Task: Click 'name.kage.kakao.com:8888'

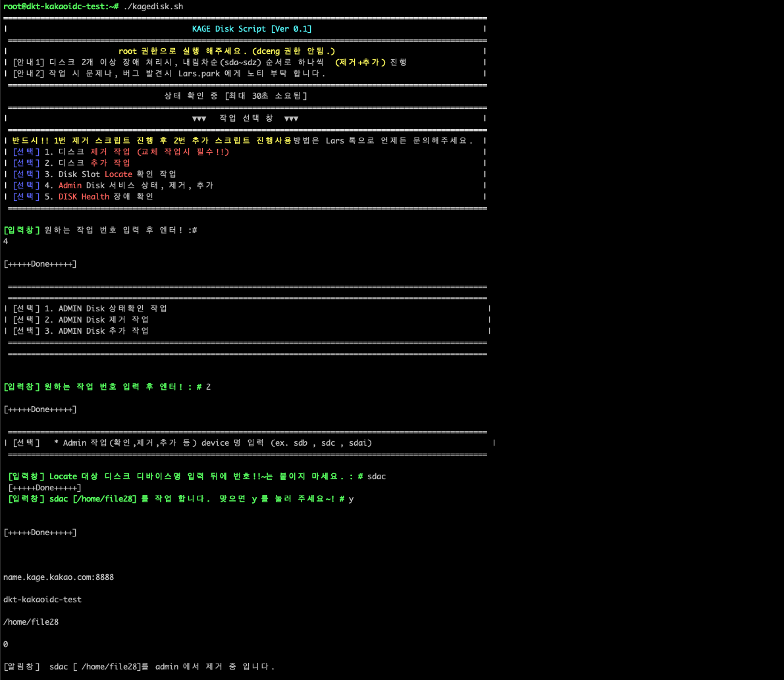Action: point(59,577)
